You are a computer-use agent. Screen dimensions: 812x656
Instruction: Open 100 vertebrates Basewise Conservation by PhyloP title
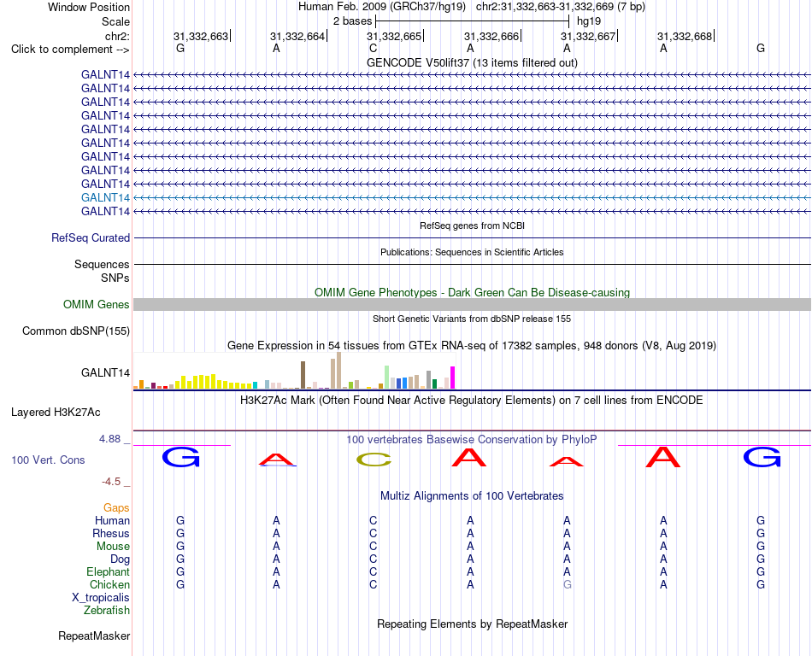click(x=472, y=440)
